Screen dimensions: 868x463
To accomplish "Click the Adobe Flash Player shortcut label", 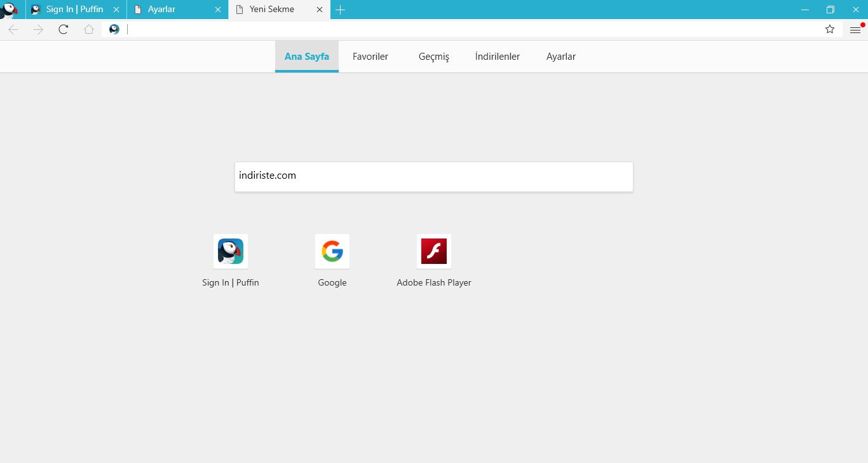I will 434,282.
